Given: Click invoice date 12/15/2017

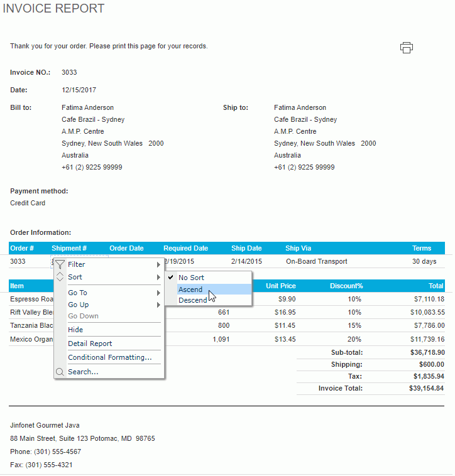Looking at the screenshot, I should pyautogui.click(x=79, y=90).
